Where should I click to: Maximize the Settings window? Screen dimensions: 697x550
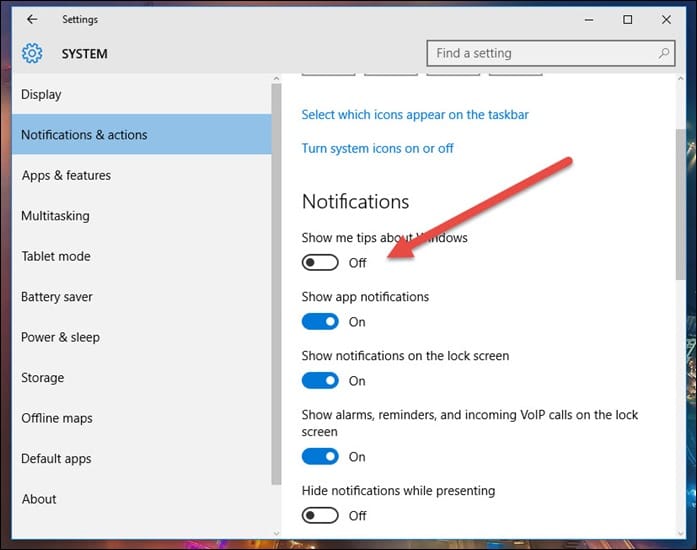[x=628, y=20]
